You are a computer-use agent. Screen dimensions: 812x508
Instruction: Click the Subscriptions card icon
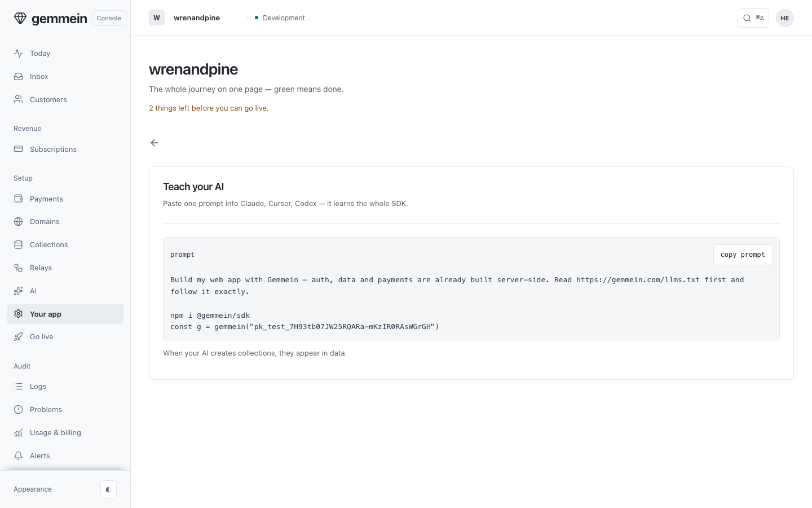point(19,149)
